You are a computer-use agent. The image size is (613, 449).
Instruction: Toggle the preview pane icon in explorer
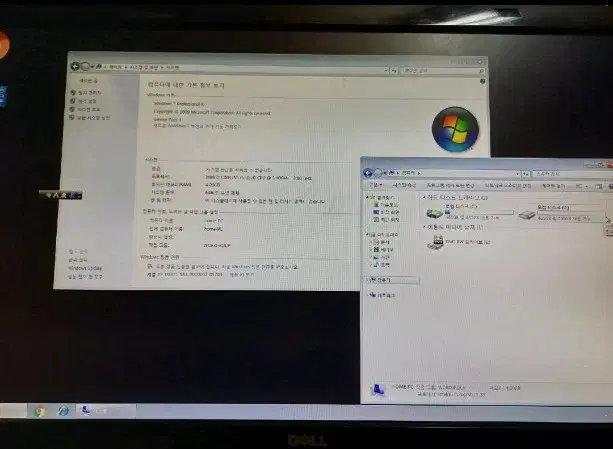coord(598,186)
